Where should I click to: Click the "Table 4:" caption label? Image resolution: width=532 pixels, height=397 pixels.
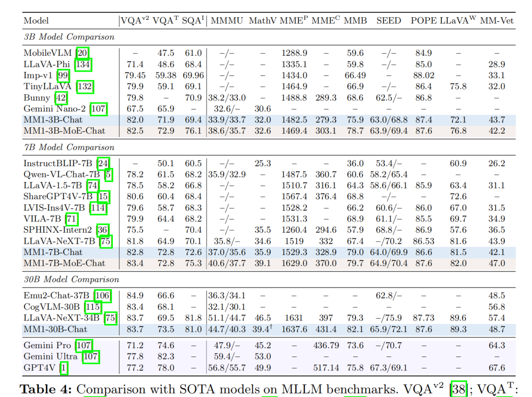[46, 389]
